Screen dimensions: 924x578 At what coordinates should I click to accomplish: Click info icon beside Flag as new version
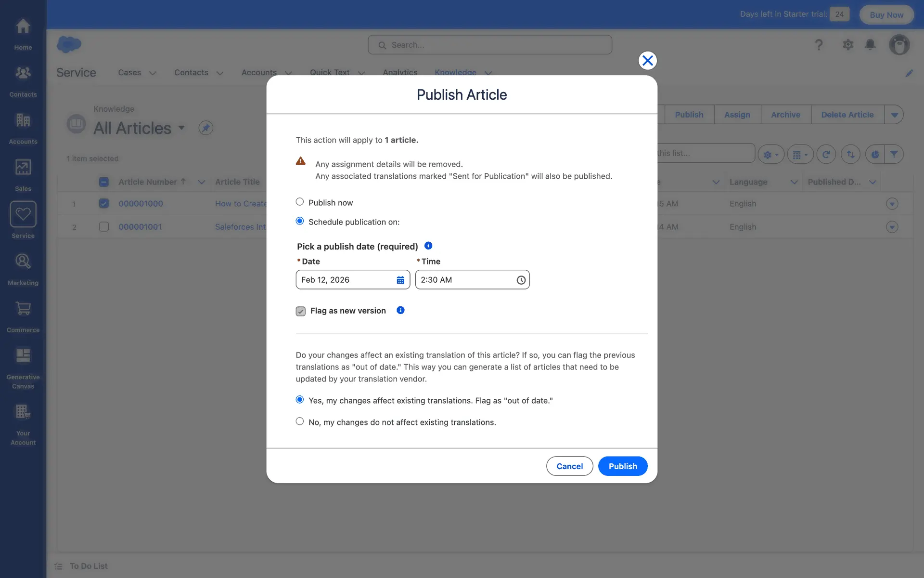400,310
